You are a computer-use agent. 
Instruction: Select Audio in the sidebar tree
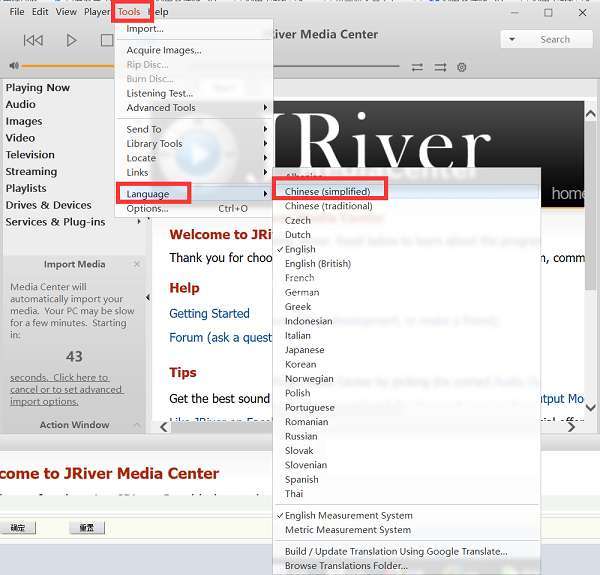click(21, 104)
